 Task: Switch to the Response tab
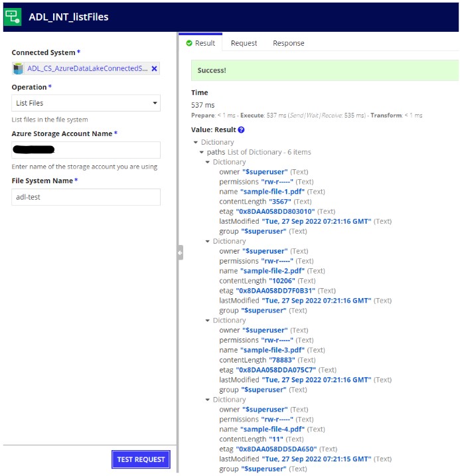(288, 43)
